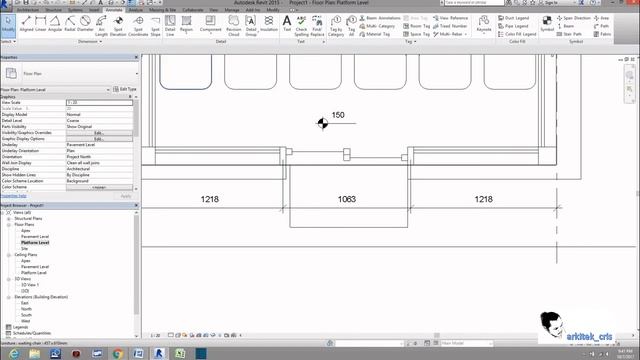Click the Beam Annotations tool
Screen dimensions: 640x360
[x=380, y=18]
